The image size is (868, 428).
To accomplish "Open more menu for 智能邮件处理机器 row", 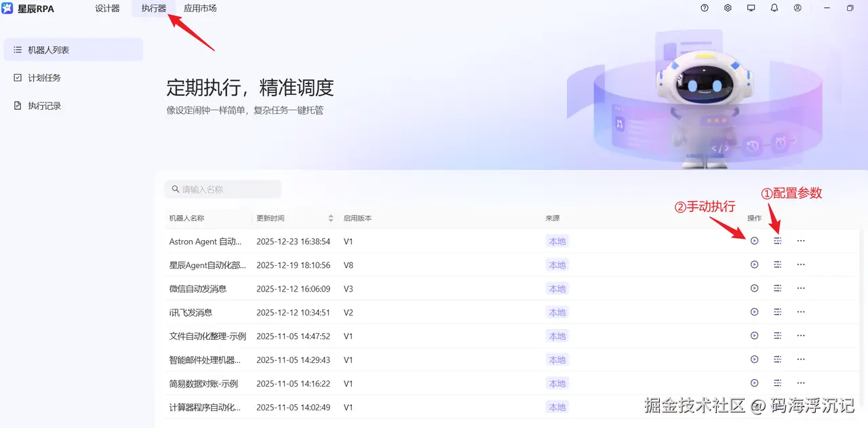I will pos(801,359).
